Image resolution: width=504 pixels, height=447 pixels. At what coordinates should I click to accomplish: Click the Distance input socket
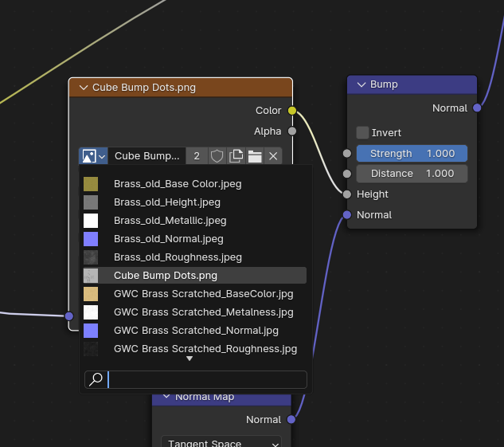coord(347,174)
